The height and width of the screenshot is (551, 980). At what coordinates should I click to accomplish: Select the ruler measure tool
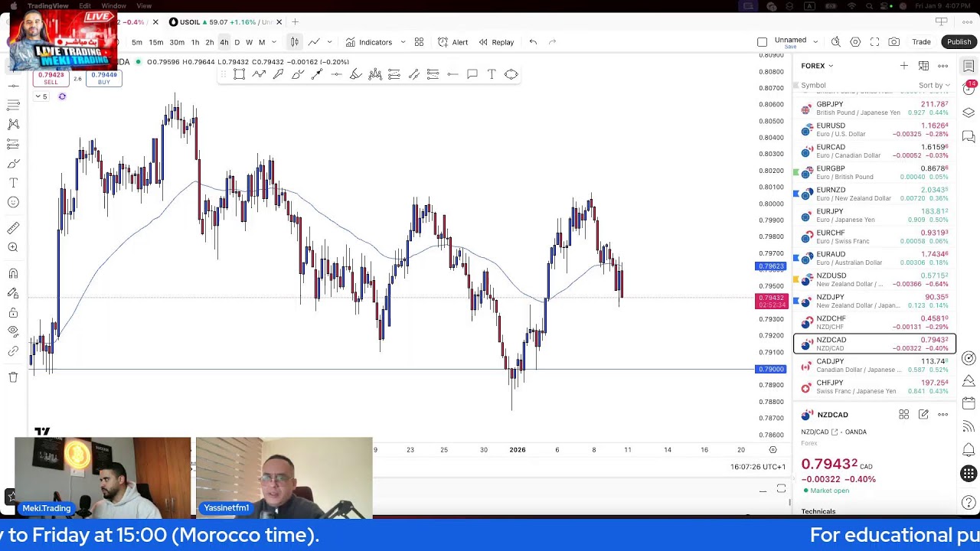[x=13, y=228]
